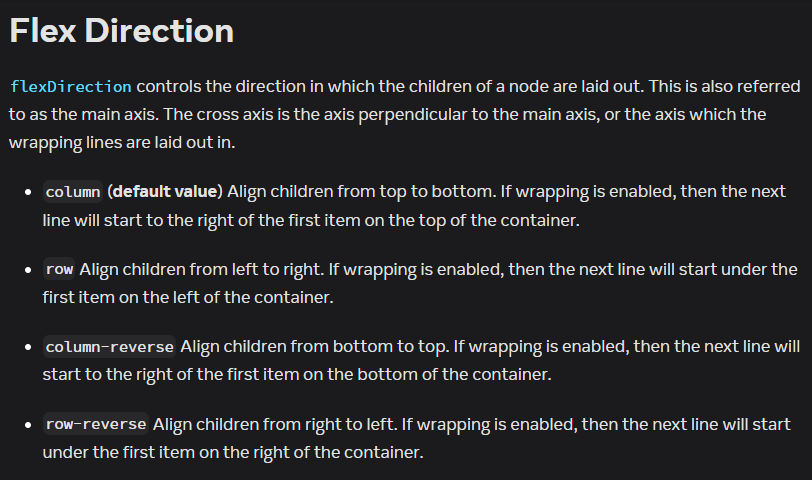Click the bullet dot before "column"
812x480 pixels.
point(28,191)
